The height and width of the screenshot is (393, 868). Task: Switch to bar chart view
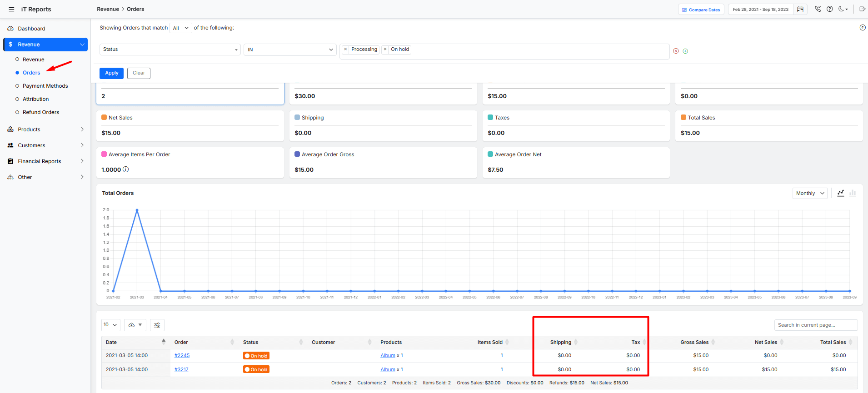click(853, 193)
